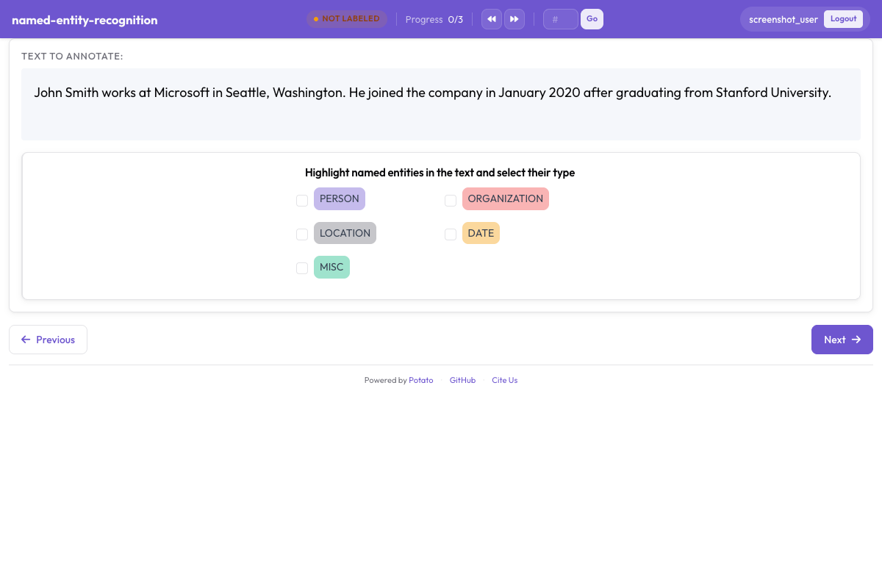Click the Logout button
The image size is (882, 588).
(843, 18)
